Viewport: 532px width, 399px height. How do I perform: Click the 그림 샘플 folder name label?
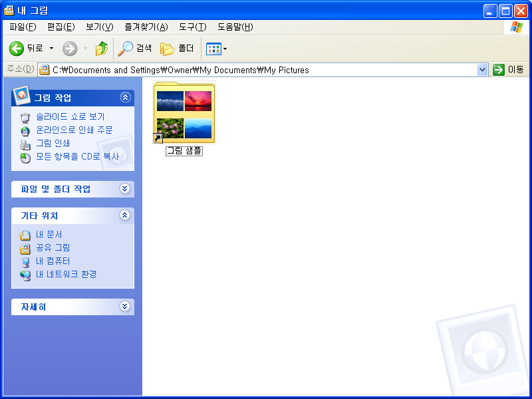pyautogui.click(x=184, y=151)
